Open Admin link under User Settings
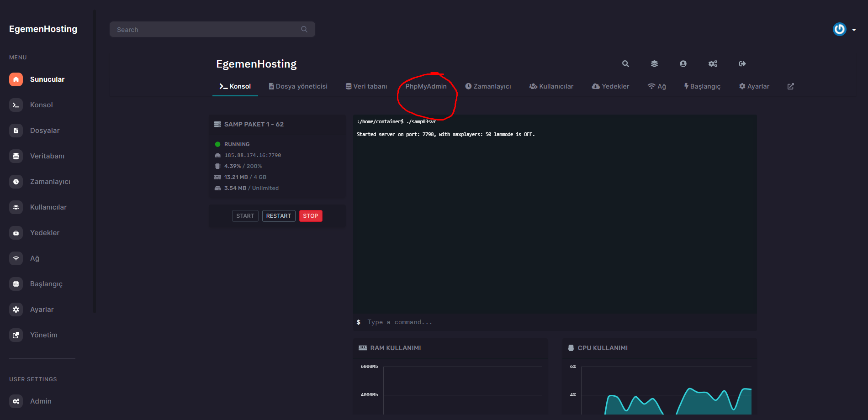Image resolution: width=868 pixels, height=420 pixels. pos(41,401)
